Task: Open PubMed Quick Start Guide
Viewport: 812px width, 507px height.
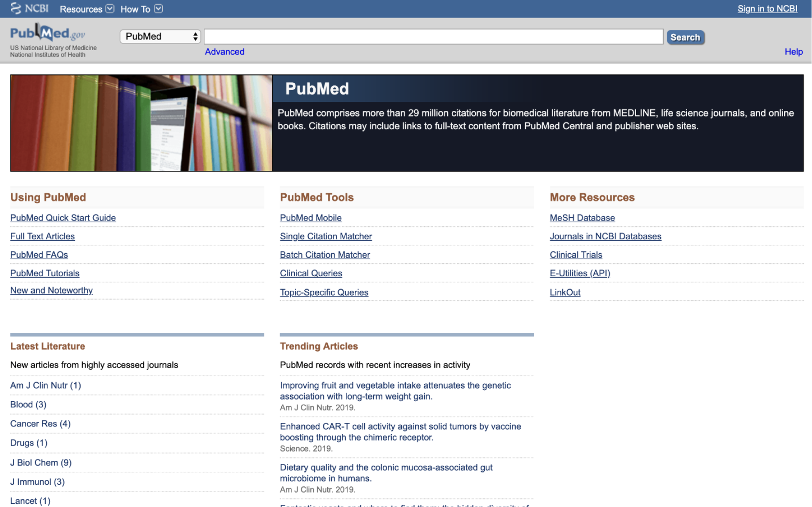Action: [63, 218]
